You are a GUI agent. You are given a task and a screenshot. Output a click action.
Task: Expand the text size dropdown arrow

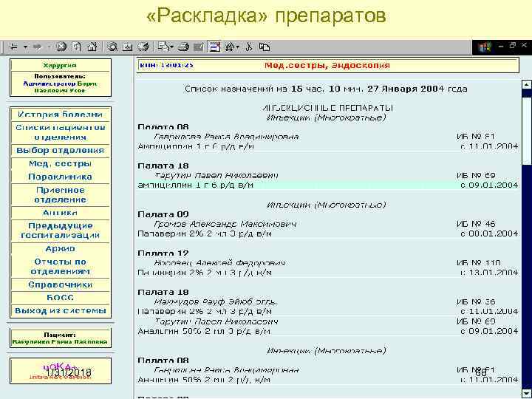(237, 47)
